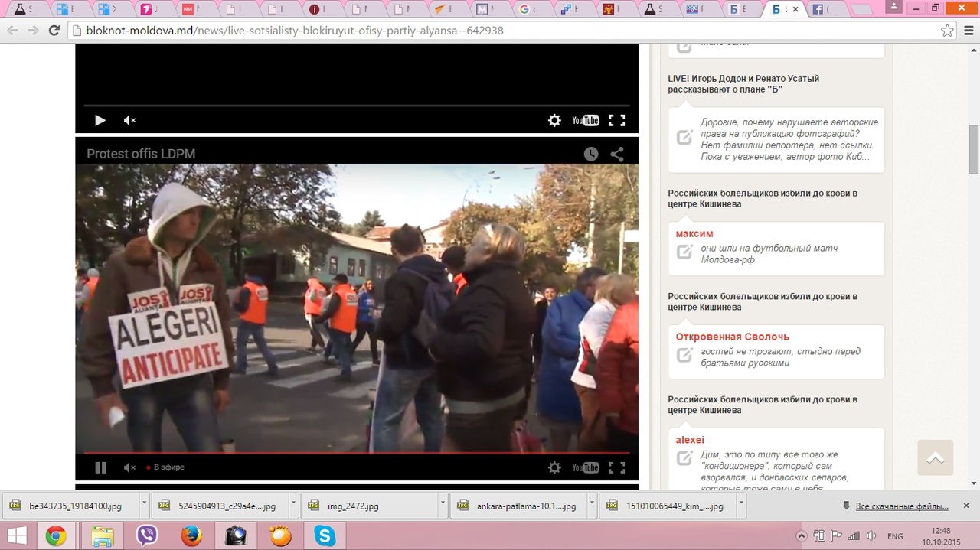980x550 pixels.
Task: Show hidden tray icons arrow
Action: click(802, 535)
